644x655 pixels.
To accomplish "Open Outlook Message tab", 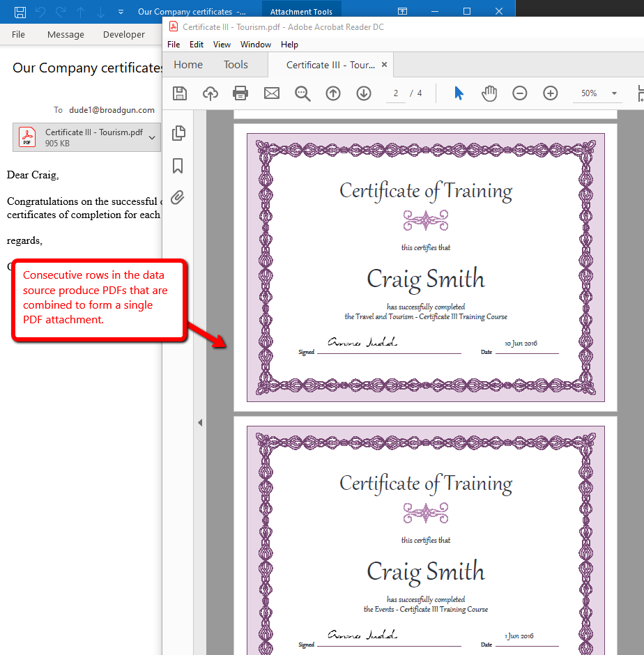I will point(66,35).
